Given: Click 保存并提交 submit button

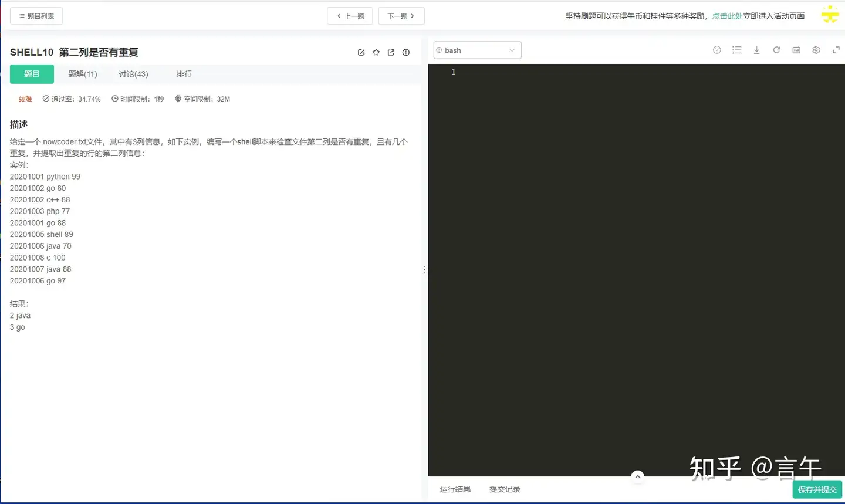Looking at the screenshot, I should (817, 489).
